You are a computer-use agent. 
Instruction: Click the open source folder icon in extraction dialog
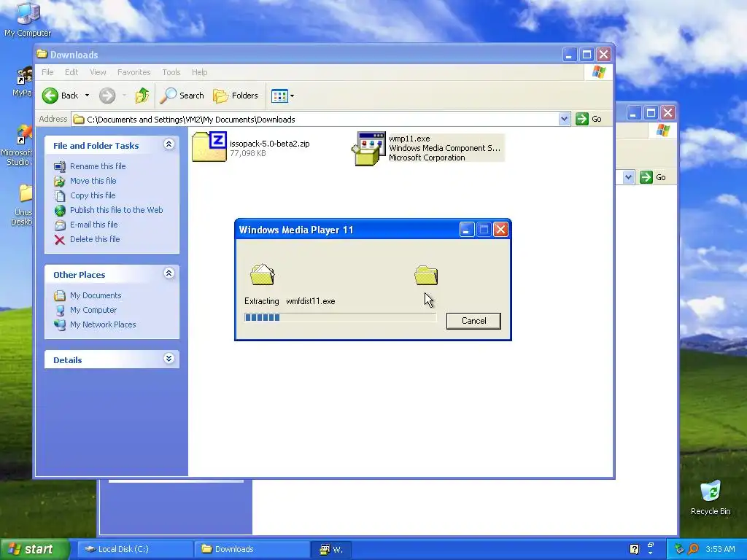pyautogui.click(x=263, y=274)
